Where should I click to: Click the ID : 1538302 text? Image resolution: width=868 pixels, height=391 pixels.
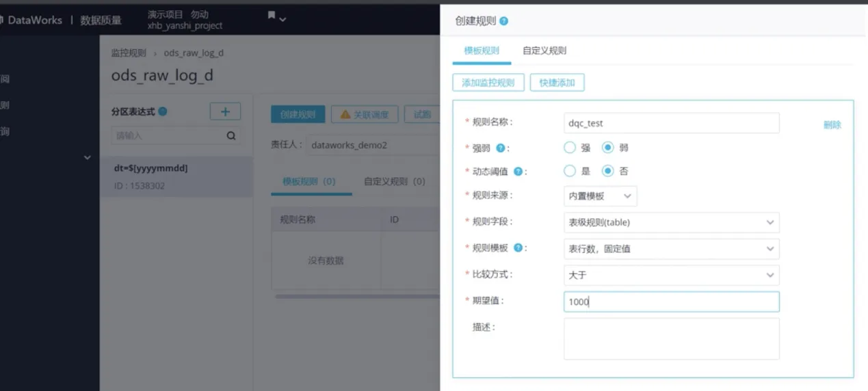[140, 186]
